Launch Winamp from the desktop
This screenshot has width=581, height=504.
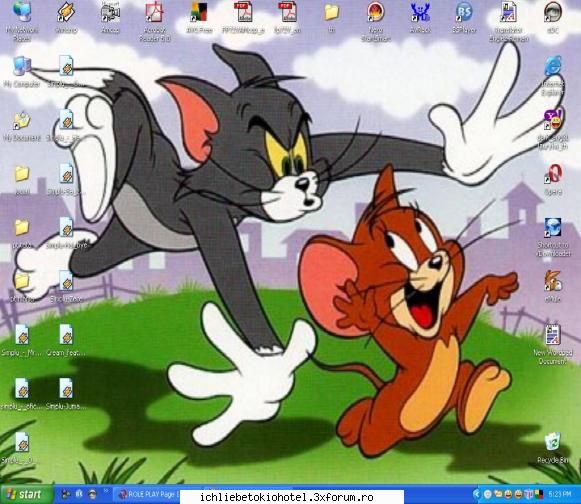66,11
